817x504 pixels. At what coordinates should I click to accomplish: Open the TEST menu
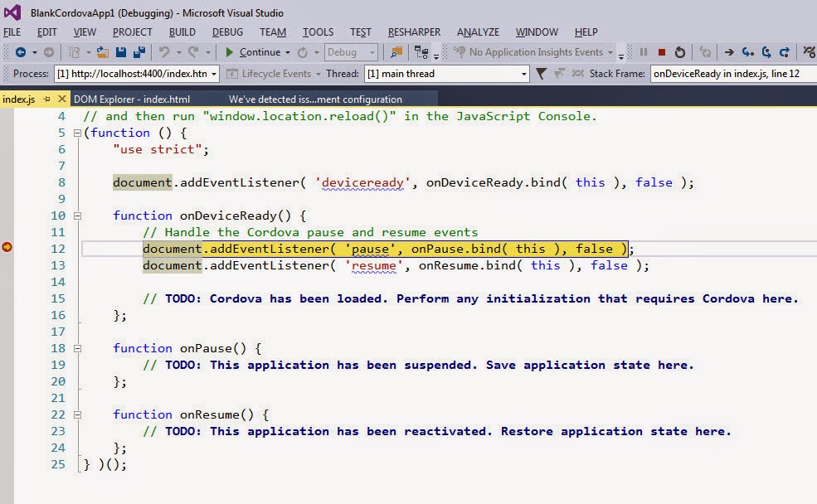361,32
